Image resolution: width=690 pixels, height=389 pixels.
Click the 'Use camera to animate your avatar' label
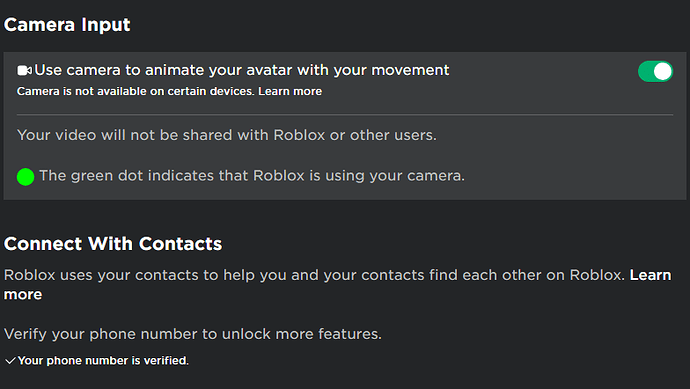pos(242,70)
